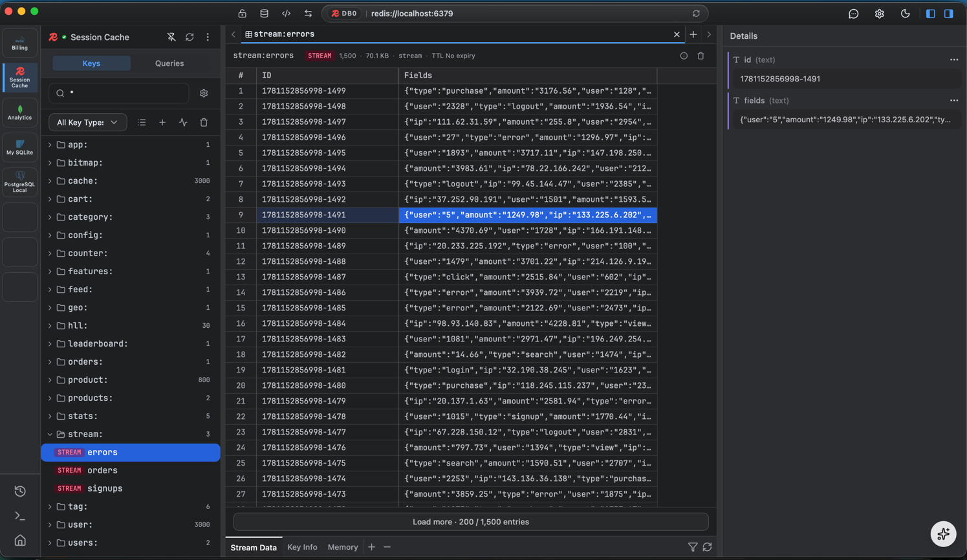Open application settings gear
This screenshot has height=560, width=967.
tap(880, 14)
